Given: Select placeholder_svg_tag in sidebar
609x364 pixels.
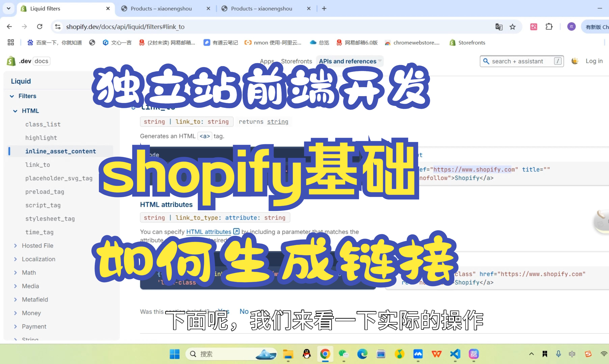Looking at the screenshot, I should pos(59,178).
